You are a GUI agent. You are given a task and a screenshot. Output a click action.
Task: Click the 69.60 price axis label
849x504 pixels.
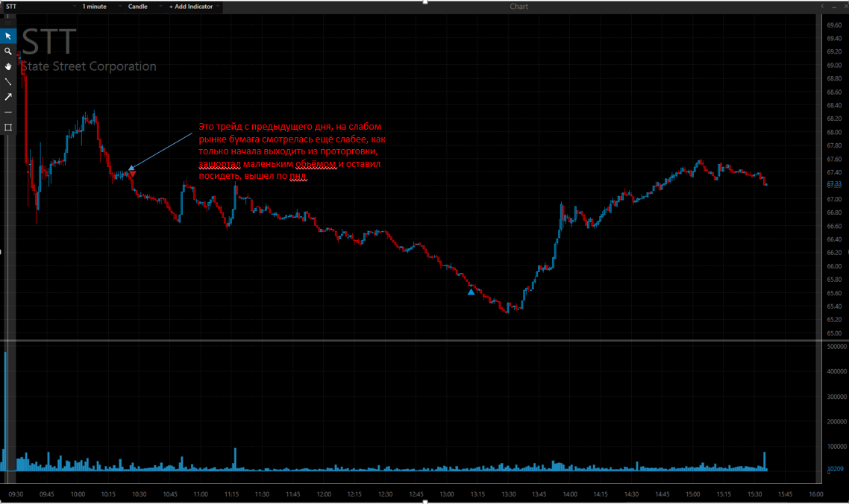click(x=834, y=25)
